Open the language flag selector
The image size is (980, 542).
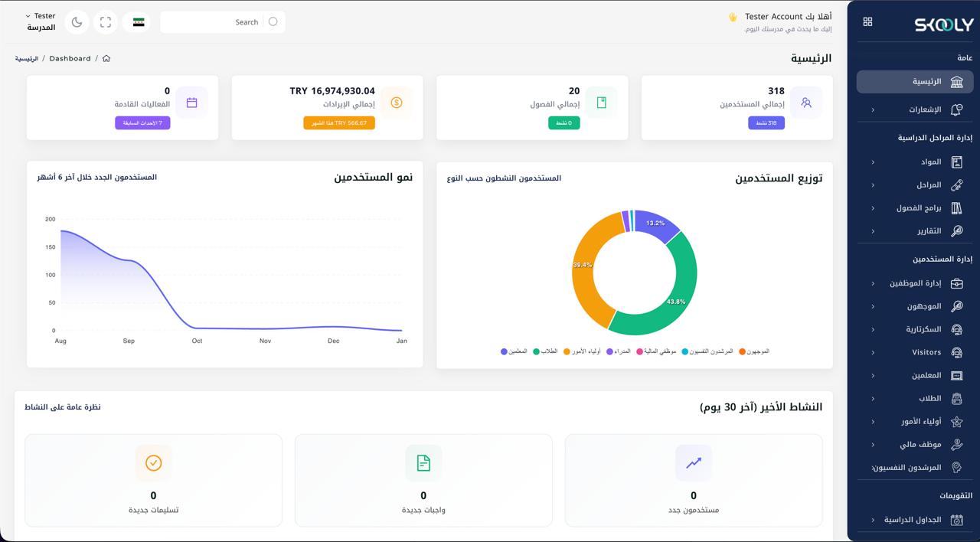coord(139,22)
